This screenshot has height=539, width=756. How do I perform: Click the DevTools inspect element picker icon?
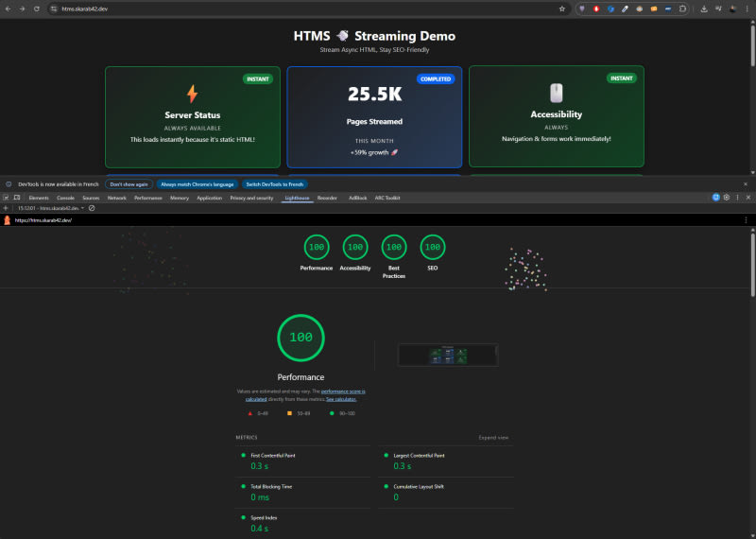pos(8,198)
